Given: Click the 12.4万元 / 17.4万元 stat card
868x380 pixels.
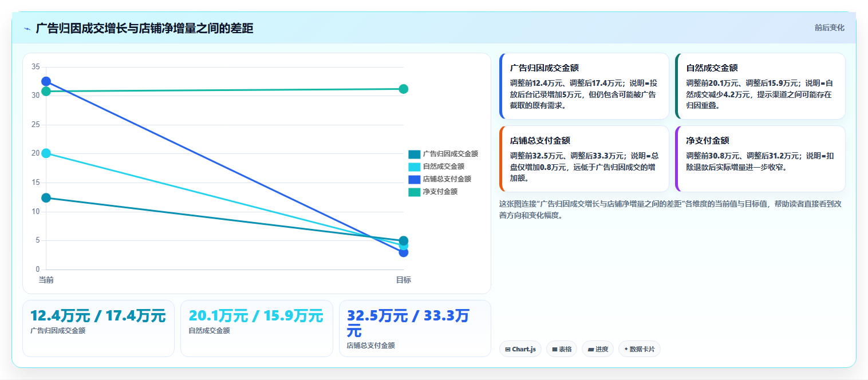Looking at the screenshot, I should [98, 328].
